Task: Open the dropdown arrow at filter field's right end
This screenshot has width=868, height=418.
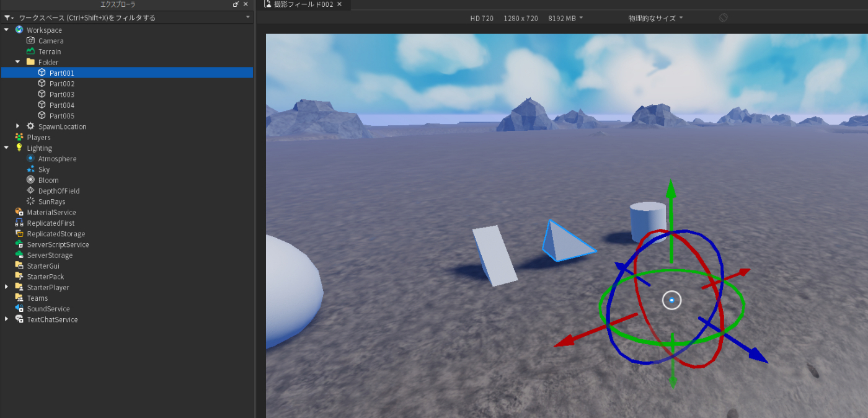Action: [x=248, y=17]
